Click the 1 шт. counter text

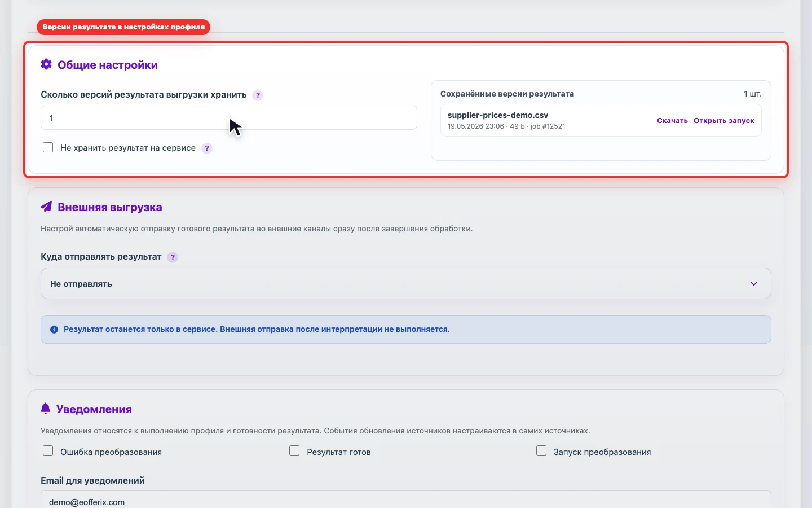(753, 94)
